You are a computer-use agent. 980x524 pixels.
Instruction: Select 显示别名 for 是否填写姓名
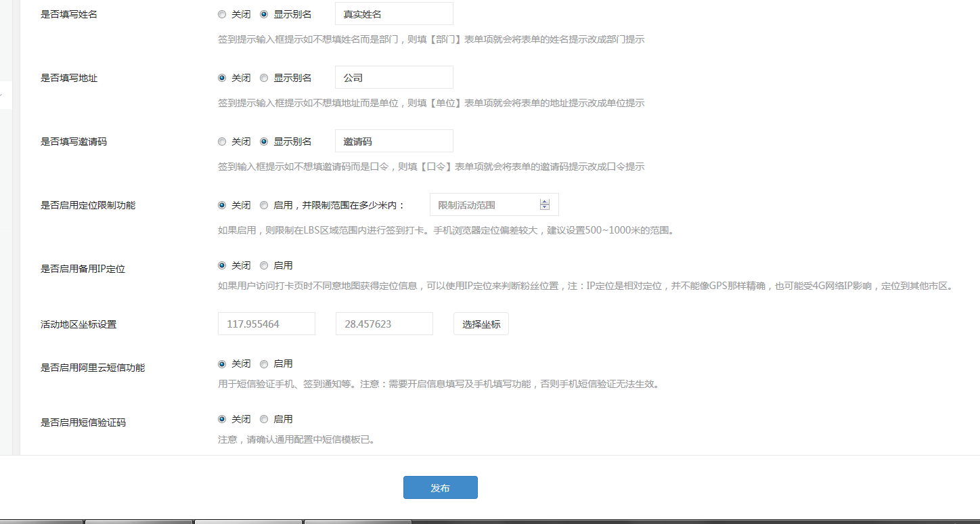point(264,14)
